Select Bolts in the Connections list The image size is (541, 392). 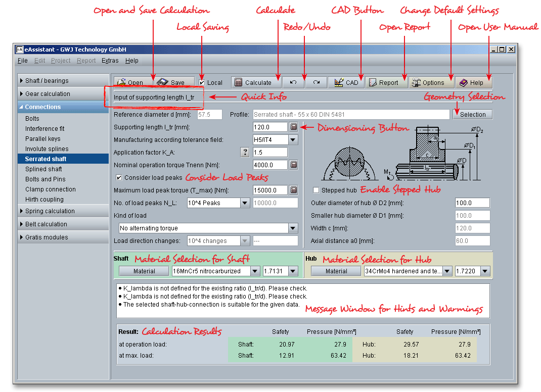63,118
